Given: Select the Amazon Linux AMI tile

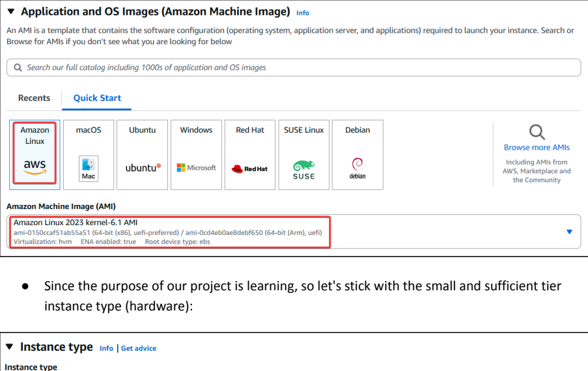Looking at the screenshot, I should point(35,155).
